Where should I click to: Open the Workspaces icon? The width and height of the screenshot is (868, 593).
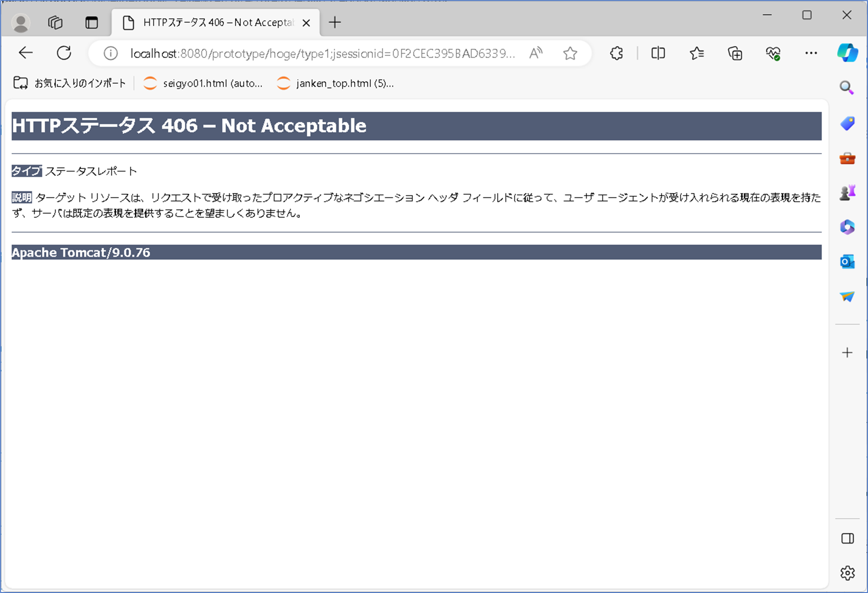[x=55, y=23]
